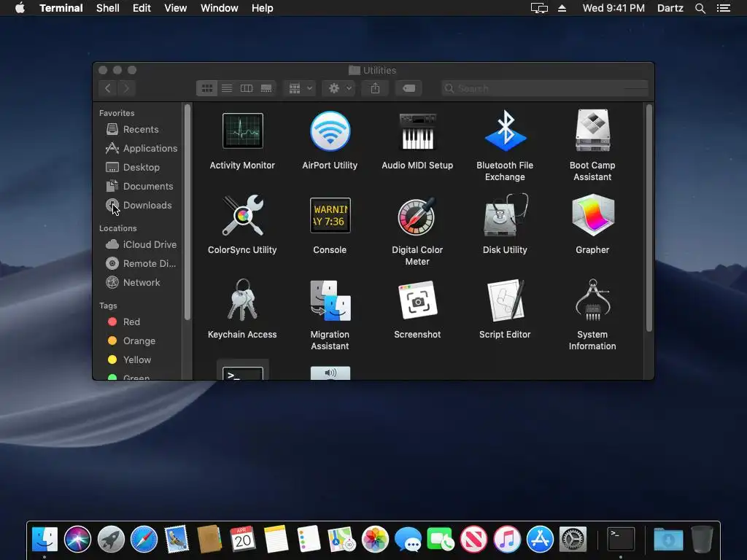Viewport: 747px width, 560px height.
Task: Open Photos from the Dock
Action: click(376, 540)
